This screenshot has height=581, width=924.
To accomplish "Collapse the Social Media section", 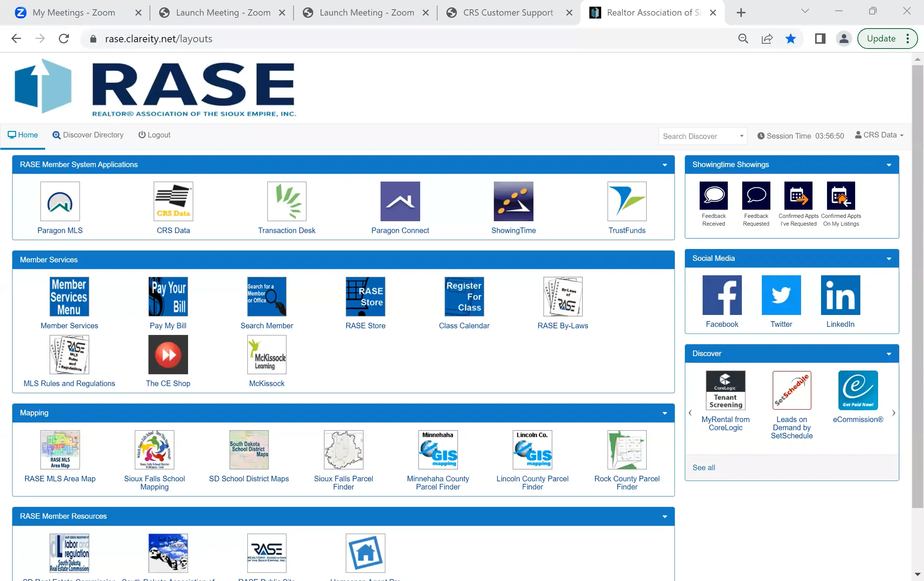I will tap(889, 258).
